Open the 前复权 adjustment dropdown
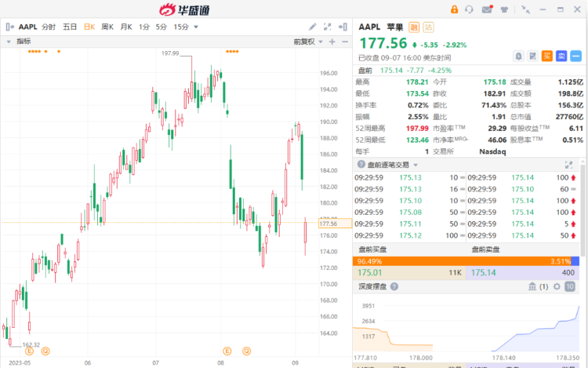Image resolution: width=588 pixels, height=368 pixels. (x=307, y=42)
